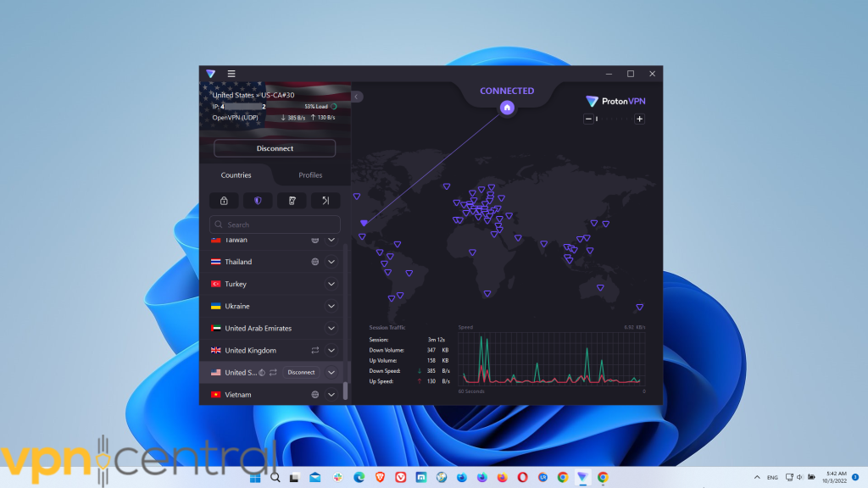Select the Secure Core padlock filter icon

[x=224, y=200]
